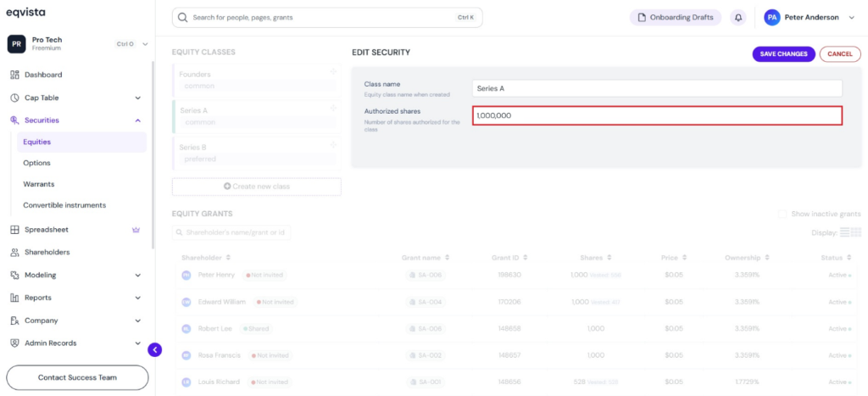The image size is (868, 396).
Task: Switch grants display to grid view
Action: tap(856, 232)
